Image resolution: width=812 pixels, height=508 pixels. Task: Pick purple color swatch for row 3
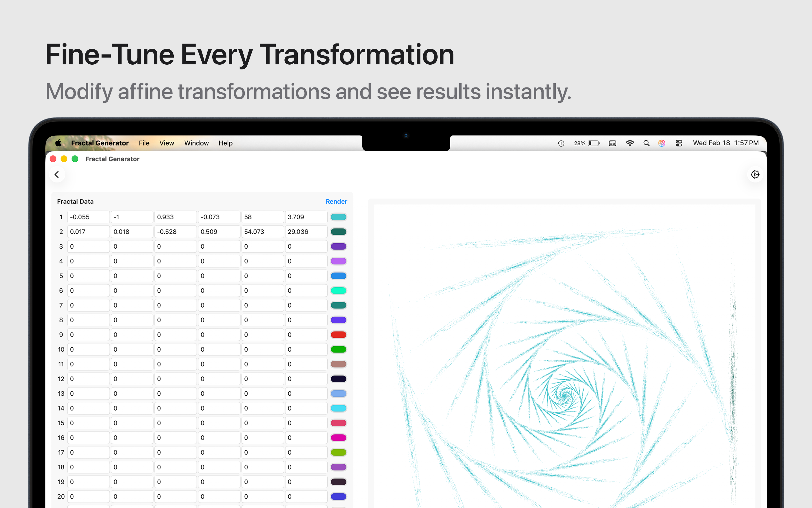pyautogui.click(x=338, y=246)
